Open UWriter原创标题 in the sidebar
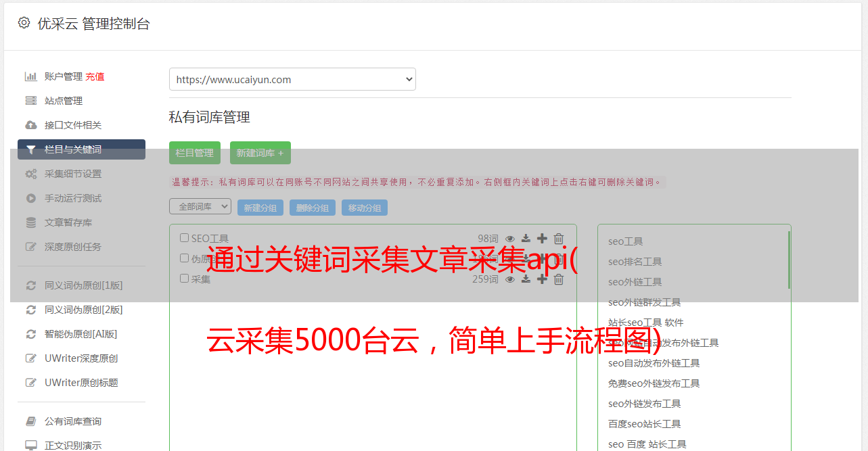 point(81,383)
